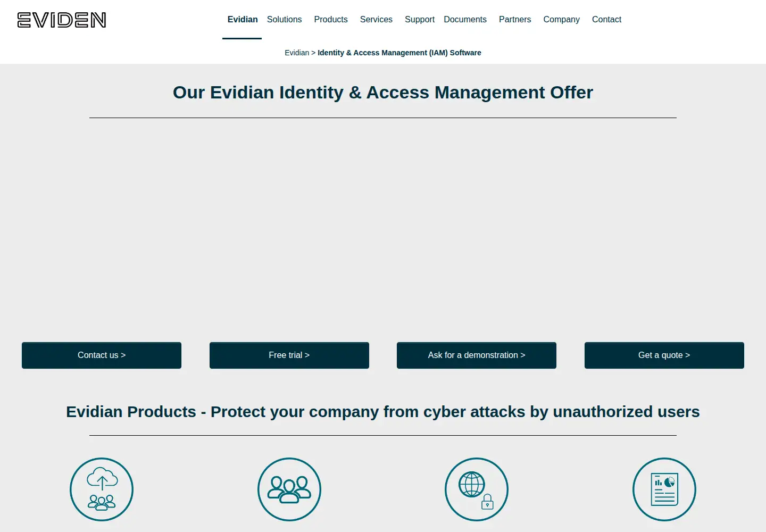This screenshot has height=532, width=766.
Task: Go to the Partners menu
Action: [x=515, y=20]
